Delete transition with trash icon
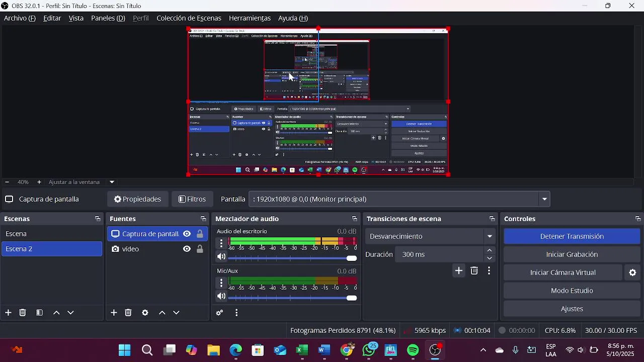644x362 pixels. click(x=474, y=271)
